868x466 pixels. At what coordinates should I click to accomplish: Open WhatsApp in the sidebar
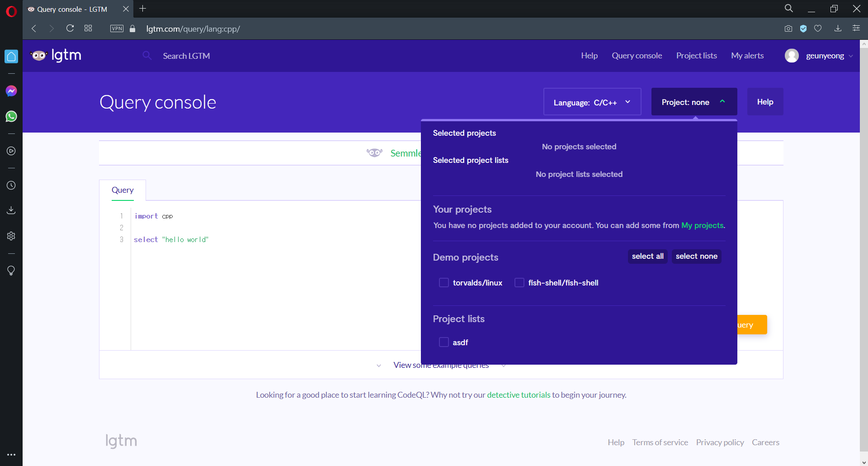11,117
